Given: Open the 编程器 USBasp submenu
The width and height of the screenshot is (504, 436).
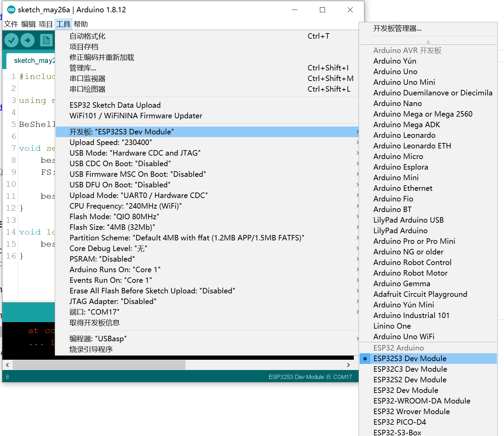Looking at the screenshot, I should click(x=207, y=339).
